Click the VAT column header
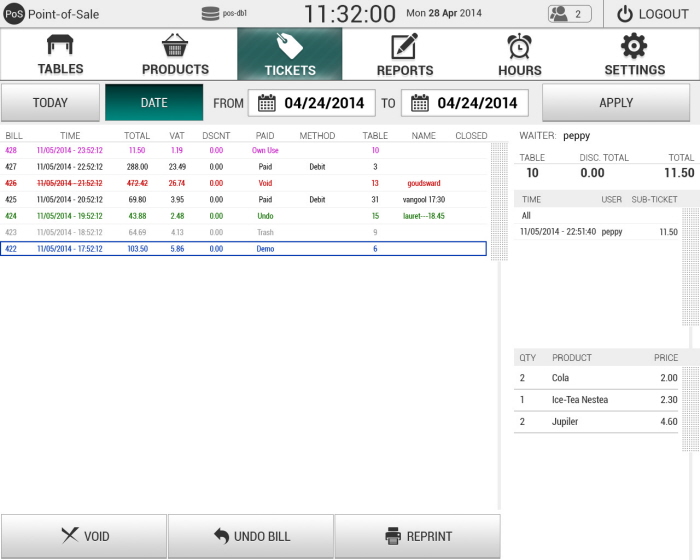Viewport: 700px width, 560px height. click(x=177, y=136)
